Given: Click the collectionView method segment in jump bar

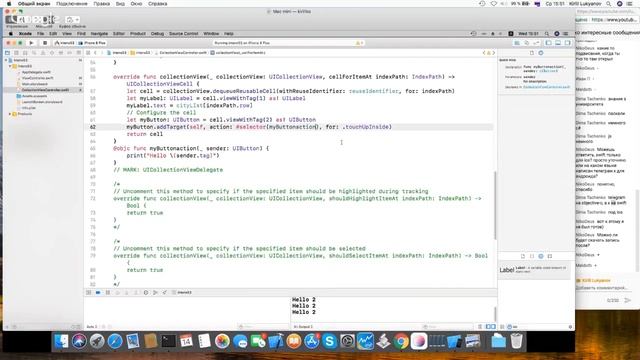Looking at the screenshot, I should tap(238, 53).
